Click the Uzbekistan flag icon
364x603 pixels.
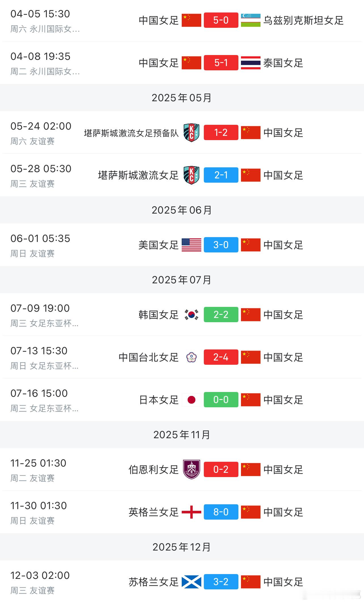coord(251,20)
